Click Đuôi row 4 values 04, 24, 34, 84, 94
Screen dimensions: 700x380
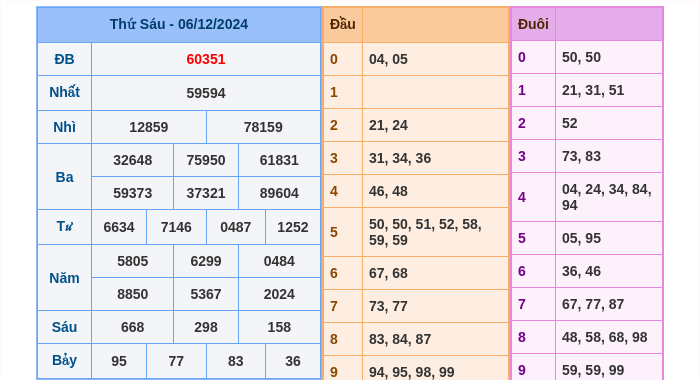(x=607, y=197)
